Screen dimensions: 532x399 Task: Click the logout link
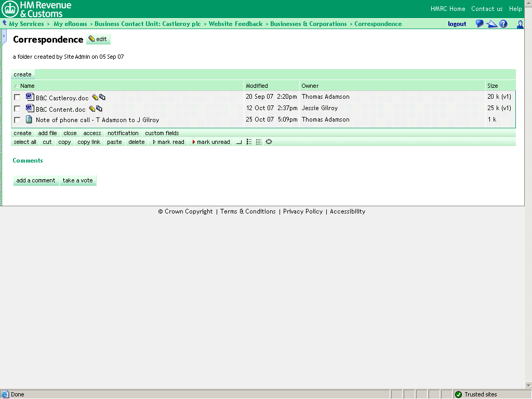457,24
